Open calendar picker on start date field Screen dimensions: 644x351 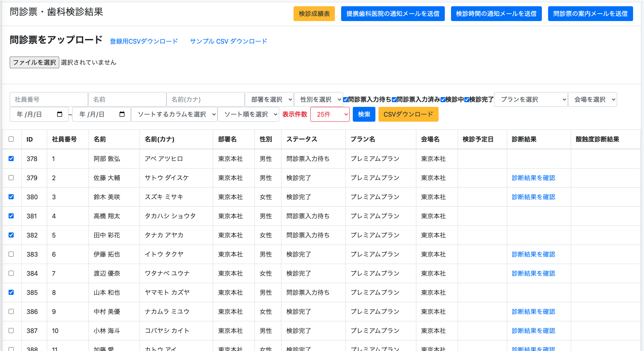pyautogui.click(x=60, y=114)
